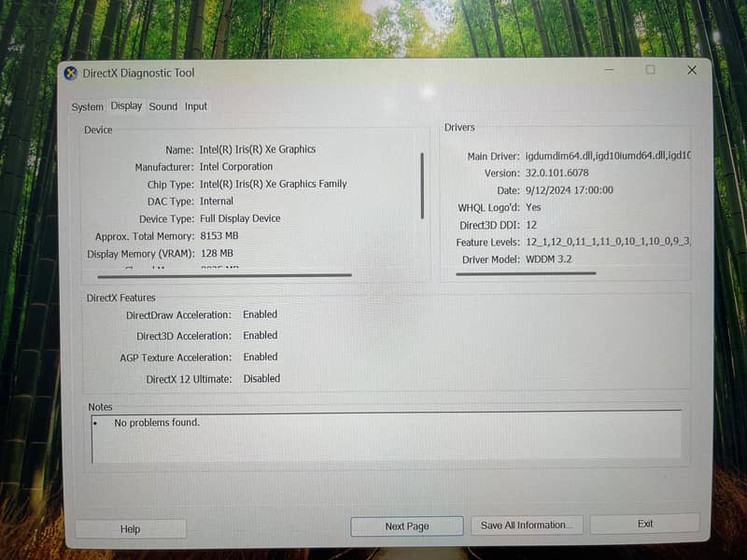This screenshot has width=747, height=560.
Task: Click the Display Memory (VRAM) label
Action: [141, 254]
